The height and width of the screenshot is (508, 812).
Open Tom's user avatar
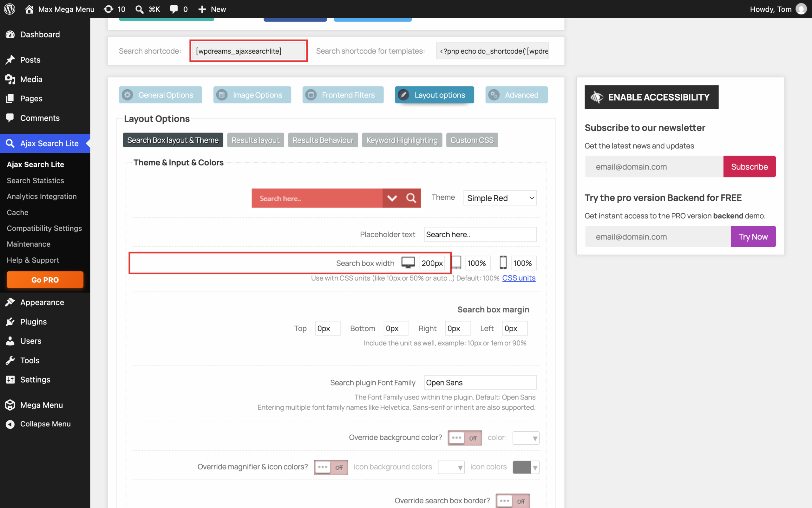coord(801,9)
